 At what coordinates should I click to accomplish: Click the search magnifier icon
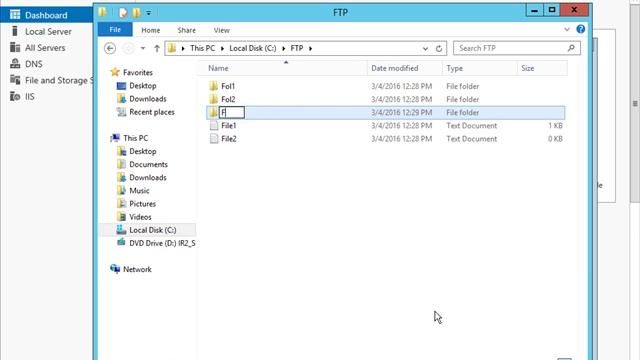[571, 48]
